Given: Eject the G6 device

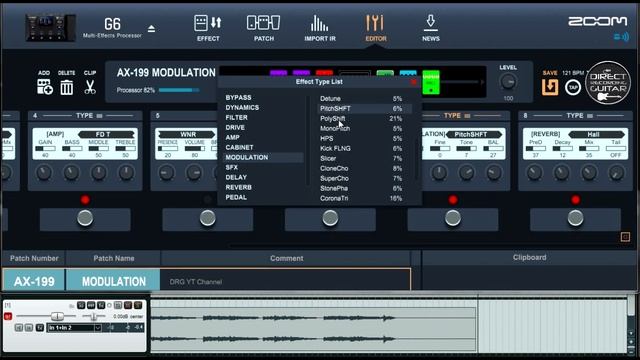Looking at the screenshot, I should pyautogui.click(x=151, y=29).
